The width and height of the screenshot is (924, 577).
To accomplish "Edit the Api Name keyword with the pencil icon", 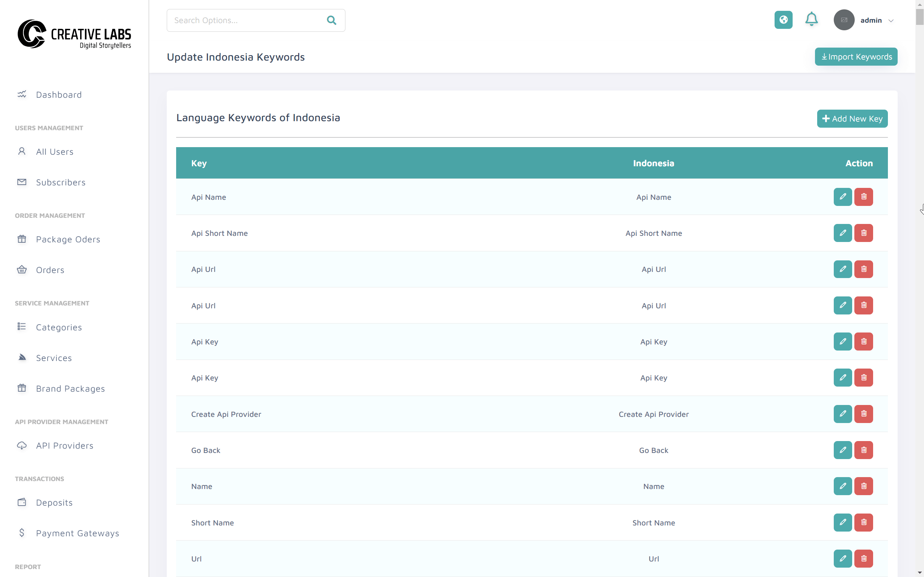I will (843, 197).
